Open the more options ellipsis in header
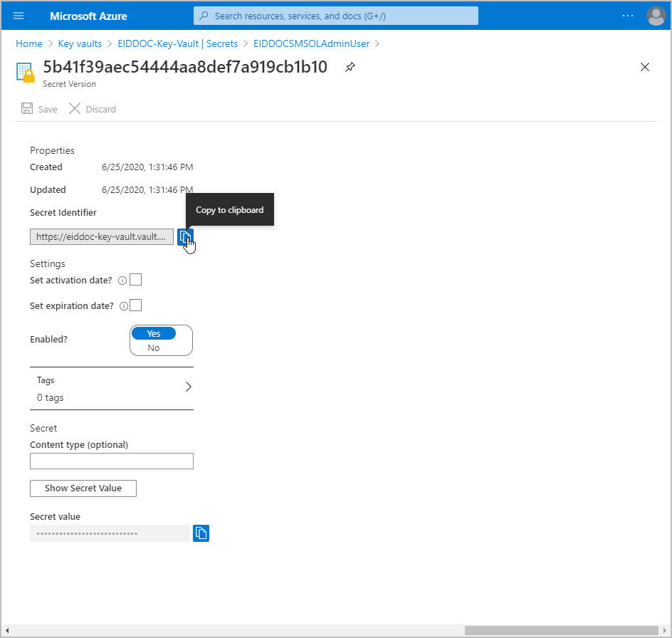This screenshot has height=638, width=672. (627, 16)
